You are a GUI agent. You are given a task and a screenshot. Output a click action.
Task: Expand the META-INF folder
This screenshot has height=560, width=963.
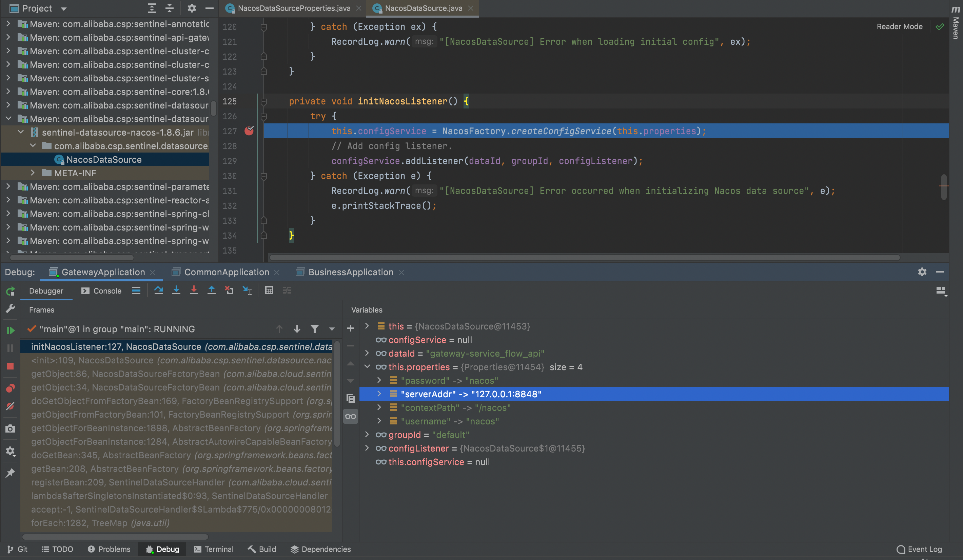33,173
